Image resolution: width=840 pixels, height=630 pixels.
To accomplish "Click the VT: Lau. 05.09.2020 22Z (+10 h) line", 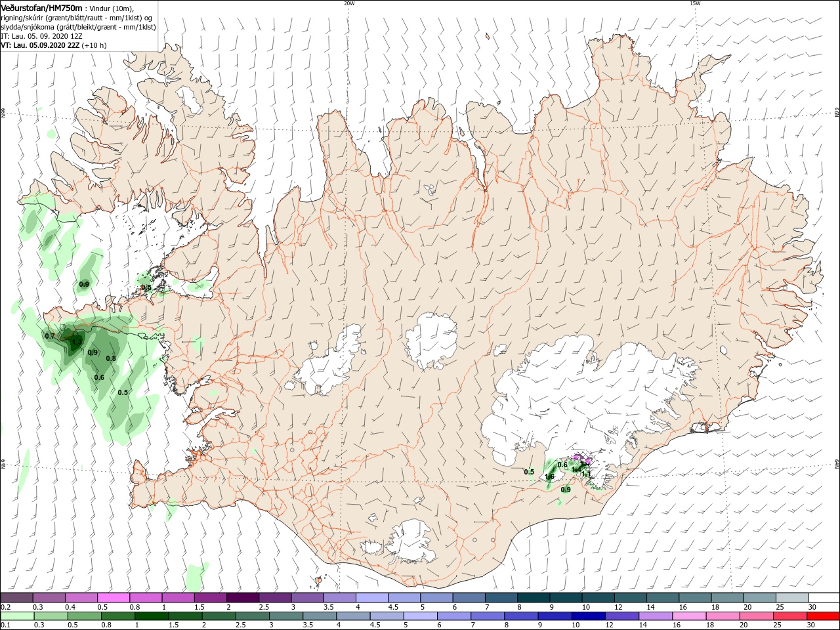I will click(x=53, y=45).
